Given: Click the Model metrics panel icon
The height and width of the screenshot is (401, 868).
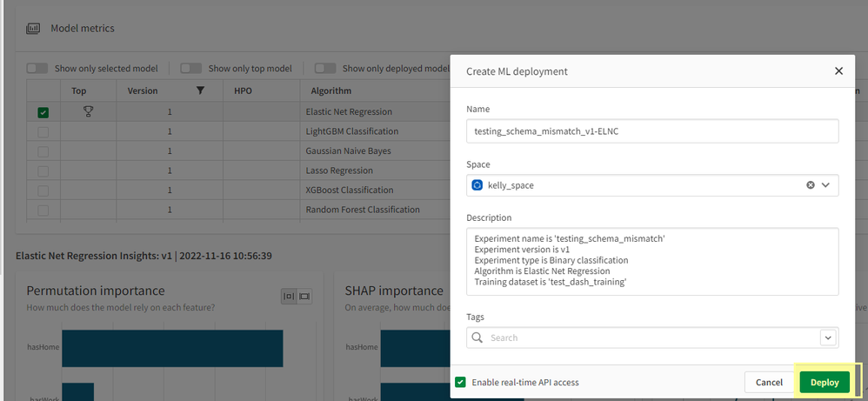Looking at the screenshot, I should pyautogui.click(x=33, y=28).
